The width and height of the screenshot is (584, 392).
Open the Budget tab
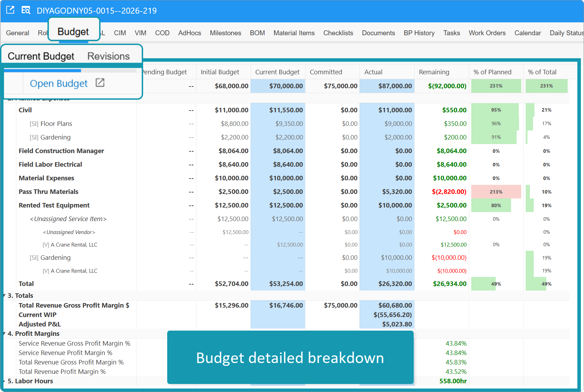click(x=73, y=32)
